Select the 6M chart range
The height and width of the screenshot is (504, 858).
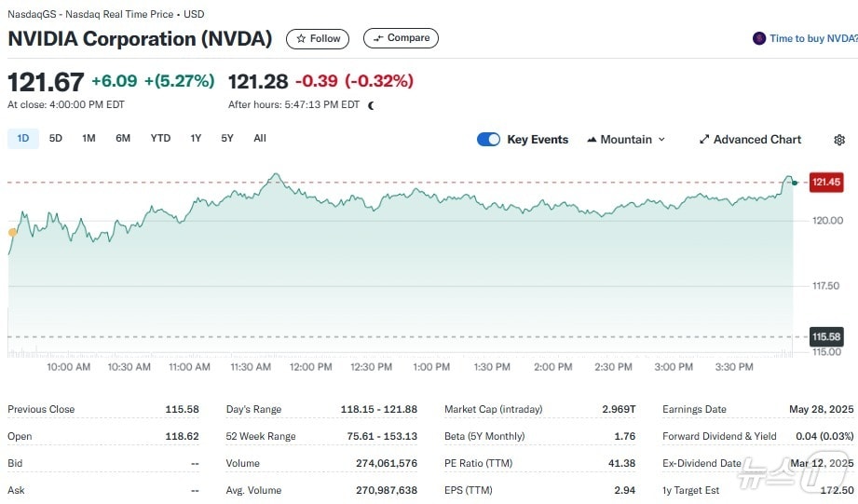click(x=123, y=139)
